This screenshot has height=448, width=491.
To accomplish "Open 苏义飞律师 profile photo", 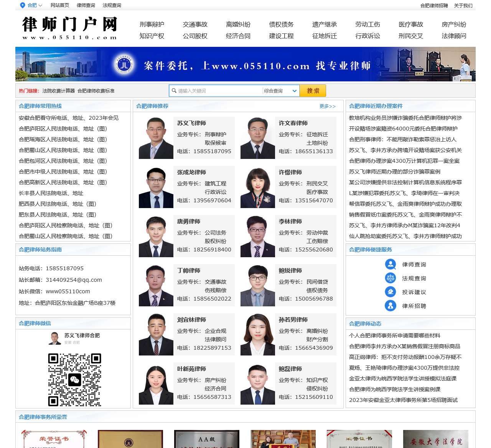I will pyautogui.click(x=156, y=138).
